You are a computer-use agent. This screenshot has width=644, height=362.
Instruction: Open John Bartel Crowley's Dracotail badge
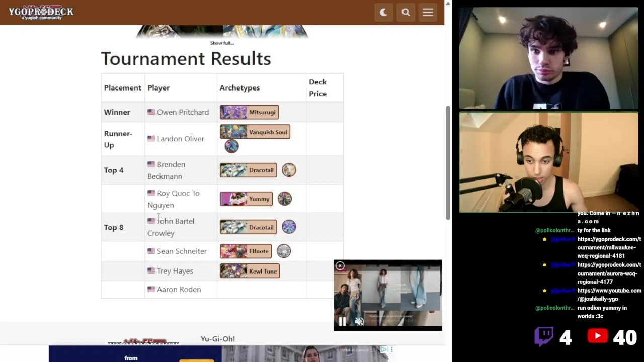(x=248, y=227)
